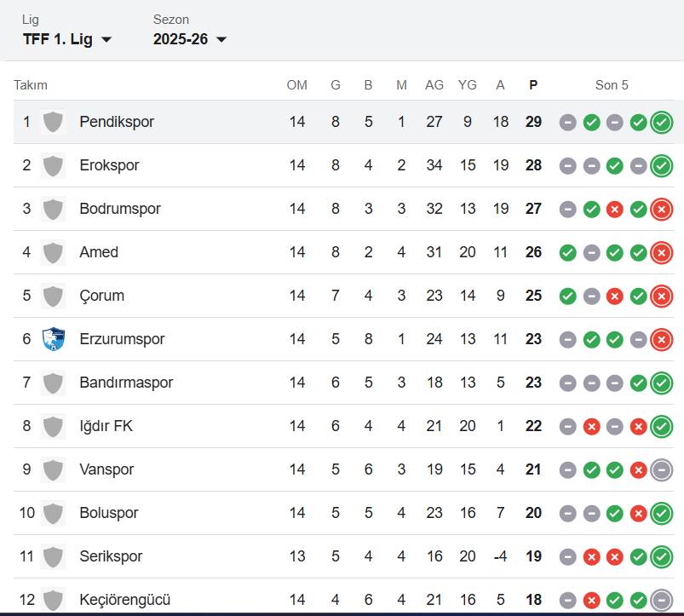The width and height of the screenshot is (684, 616).
Task: Click the OM matches played header
Action: pyautogui.click(x=296, y=85)
